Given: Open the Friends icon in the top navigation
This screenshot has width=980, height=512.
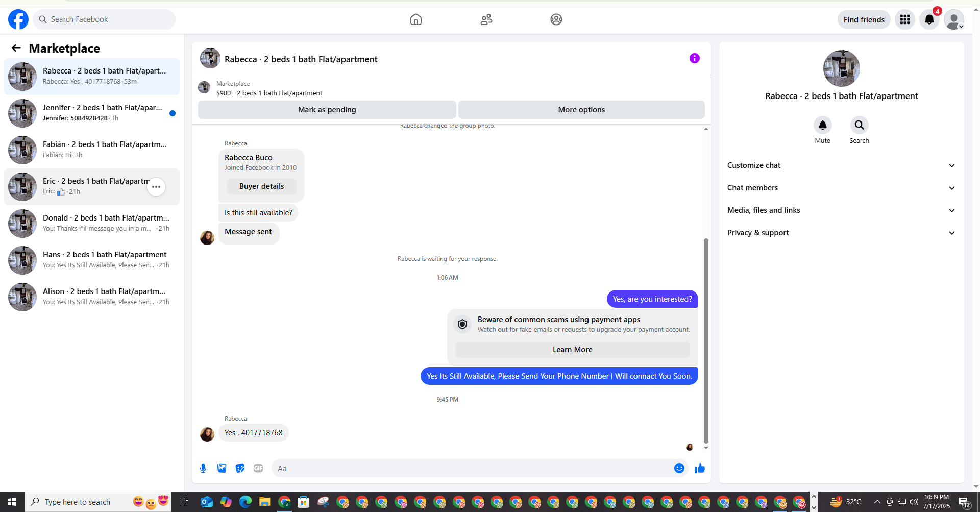Looking at the screenshot, I should [486, 19].
